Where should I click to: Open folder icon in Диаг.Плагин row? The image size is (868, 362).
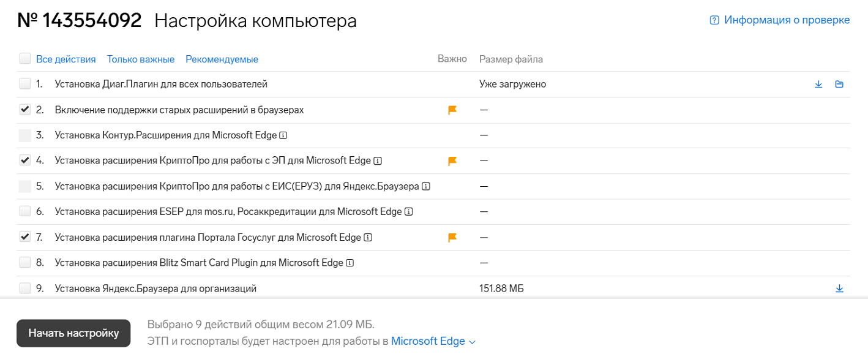(839, 85)
